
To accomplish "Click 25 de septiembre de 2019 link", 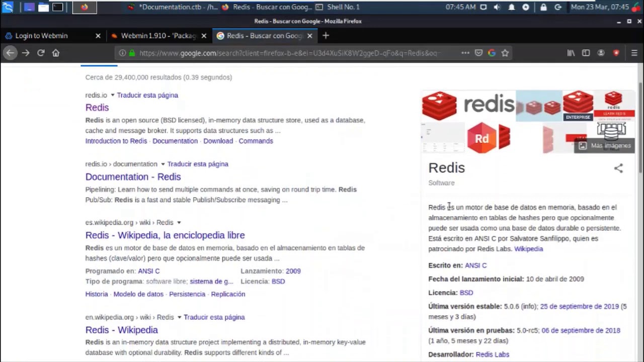I will 579,306.
